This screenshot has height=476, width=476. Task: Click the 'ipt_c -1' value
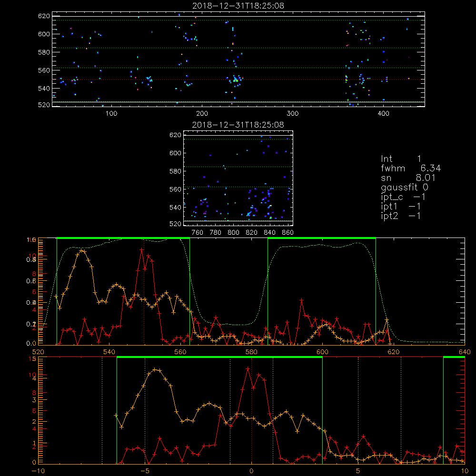[403, 197]
